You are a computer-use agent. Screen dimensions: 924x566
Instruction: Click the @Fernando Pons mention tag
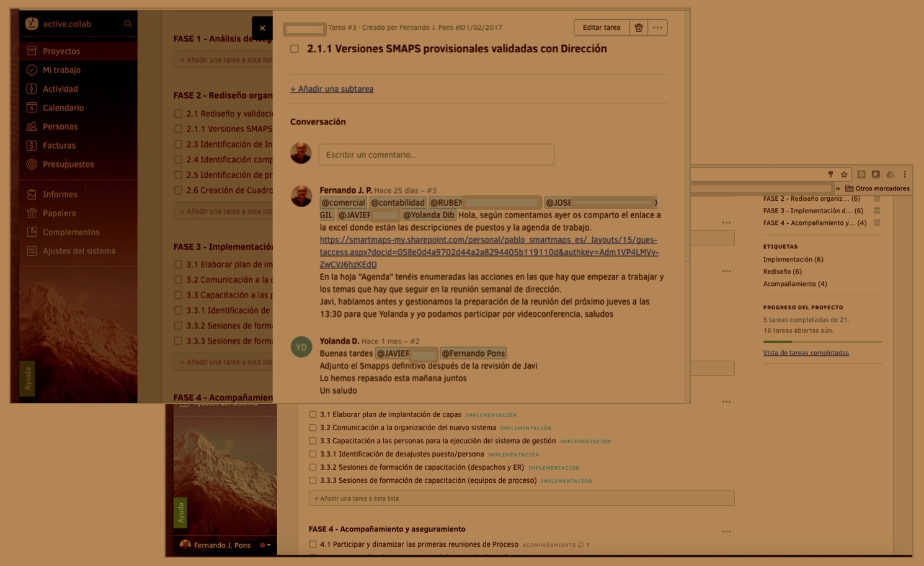pyautogui.click(x=473, y=353)
